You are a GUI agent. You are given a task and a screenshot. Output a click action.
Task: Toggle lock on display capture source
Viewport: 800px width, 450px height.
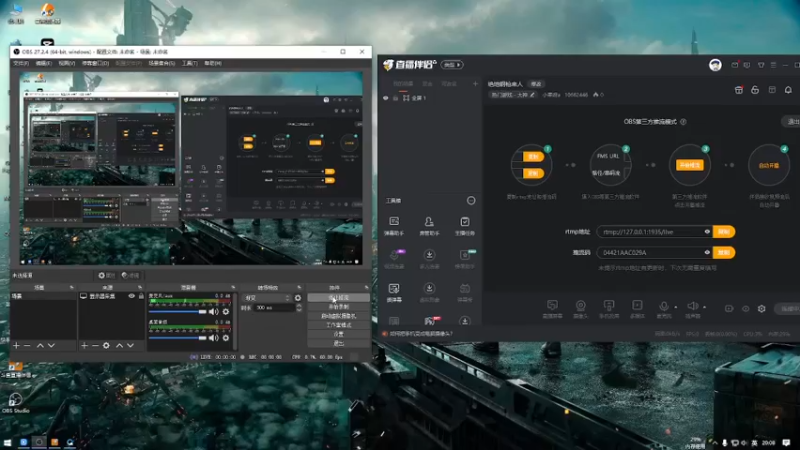141,296
